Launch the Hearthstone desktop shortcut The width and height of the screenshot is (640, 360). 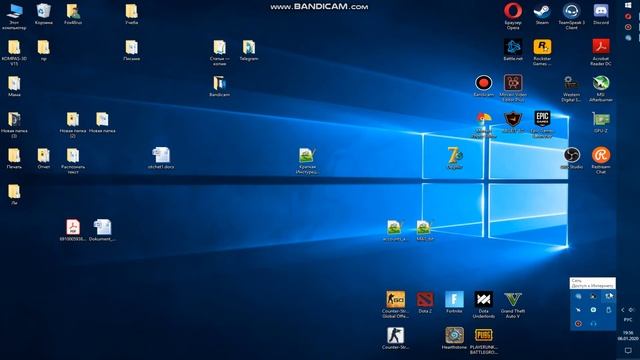click(x=454, y=338)
